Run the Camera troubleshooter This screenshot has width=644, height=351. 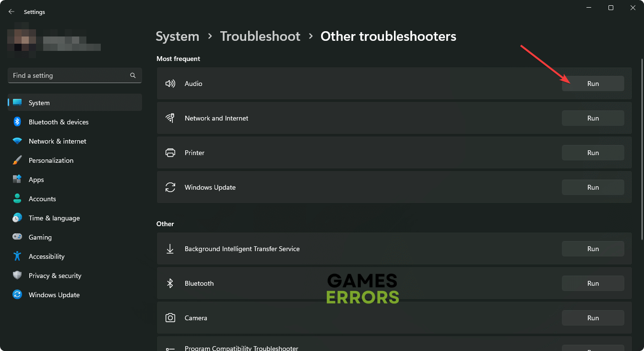(593, 318)
